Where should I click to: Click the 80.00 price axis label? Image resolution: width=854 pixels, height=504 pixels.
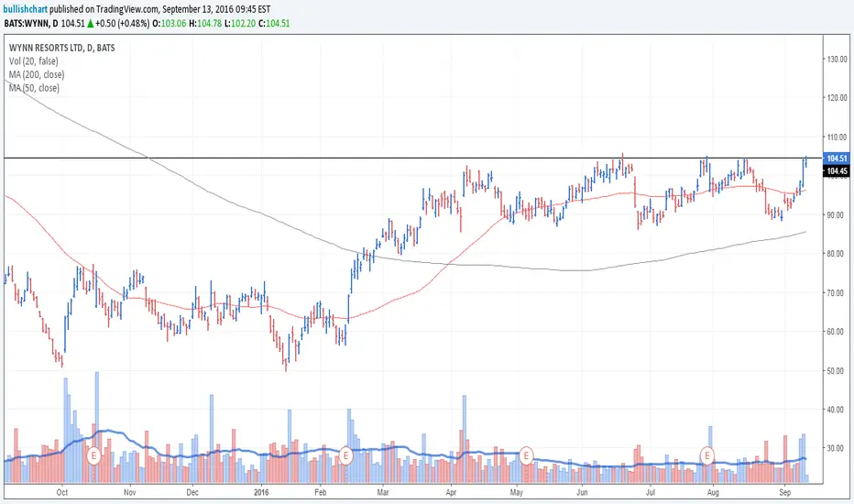[838, 254]
